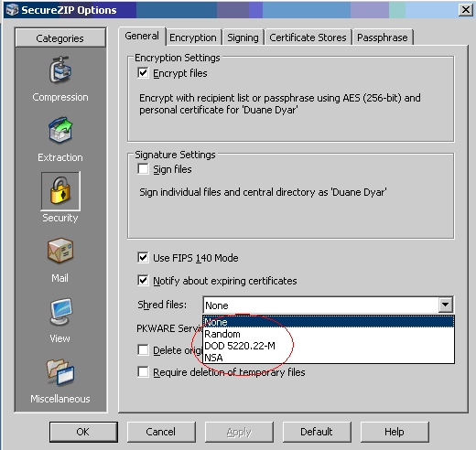Viewport: 476px width, 450px height.
Task: Click the Compression label
Action: pos(60,97)
